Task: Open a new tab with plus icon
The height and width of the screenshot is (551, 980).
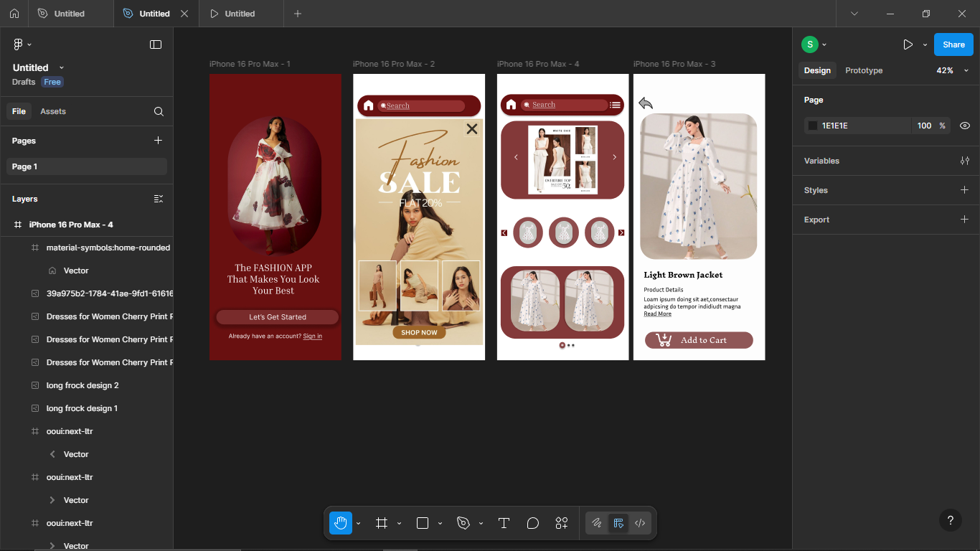Action: [298, 14]
